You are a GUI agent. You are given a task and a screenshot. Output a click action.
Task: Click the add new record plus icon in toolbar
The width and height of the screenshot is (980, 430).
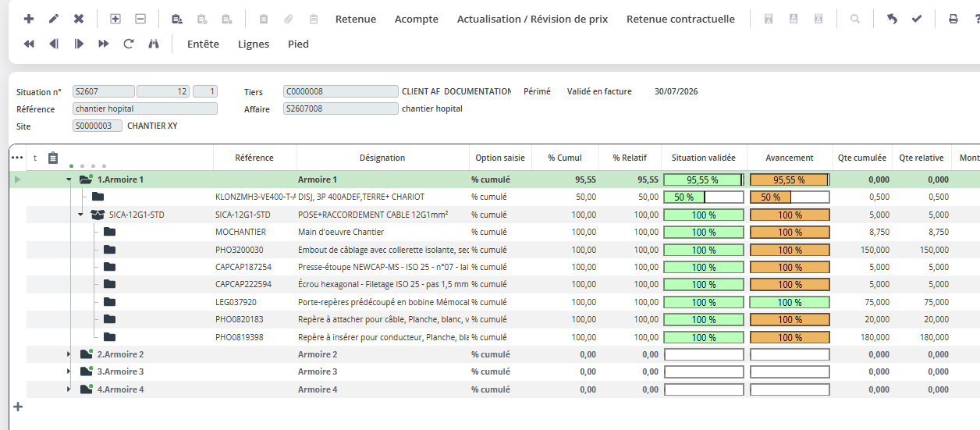(x=29, y=19)
